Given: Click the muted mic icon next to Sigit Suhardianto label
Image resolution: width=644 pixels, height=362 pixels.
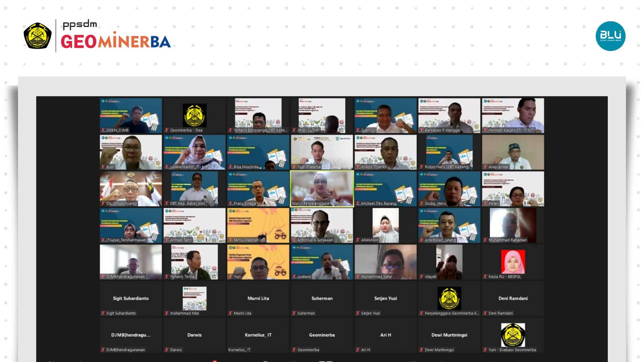Looking at the screenshot, I should coord(103,313).
